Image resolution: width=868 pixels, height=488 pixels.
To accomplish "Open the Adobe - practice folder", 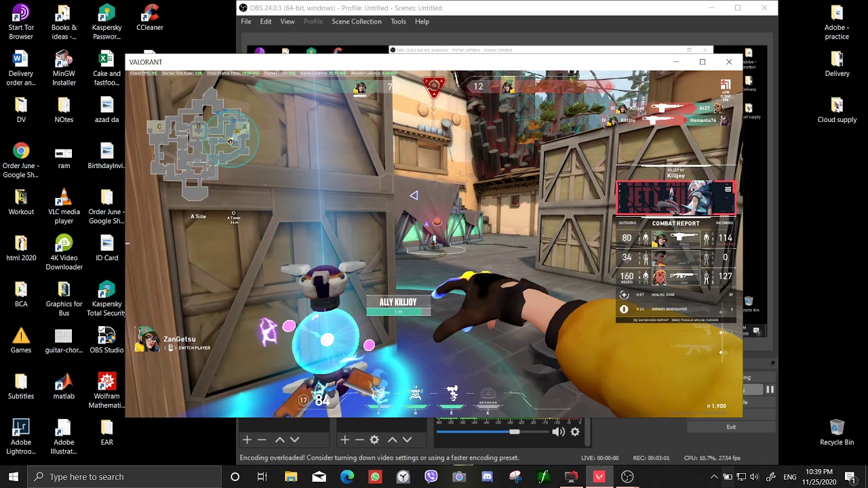I will tap(837, 23).
